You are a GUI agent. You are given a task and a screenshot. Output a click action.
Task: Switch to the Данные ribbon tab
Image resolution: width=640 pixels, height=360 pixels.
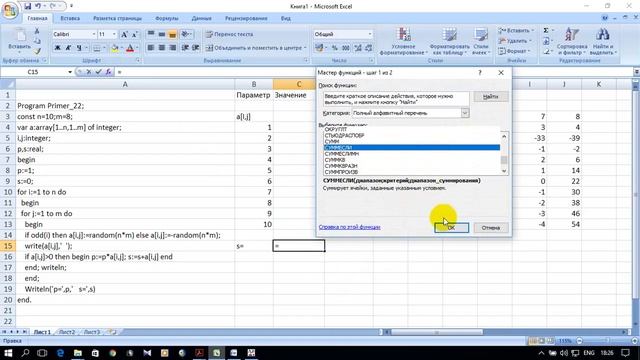(201, 18)
